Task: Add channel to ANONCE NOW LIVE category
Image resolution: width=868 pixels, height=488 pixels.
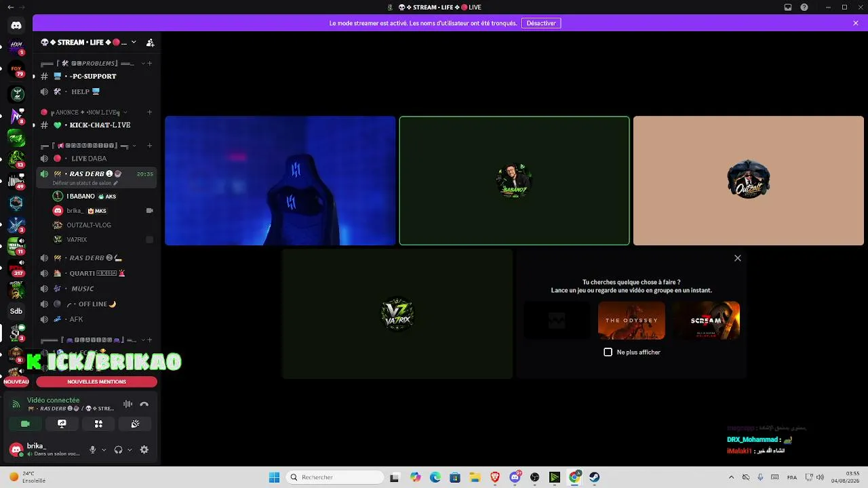Action: coord(150,112)
